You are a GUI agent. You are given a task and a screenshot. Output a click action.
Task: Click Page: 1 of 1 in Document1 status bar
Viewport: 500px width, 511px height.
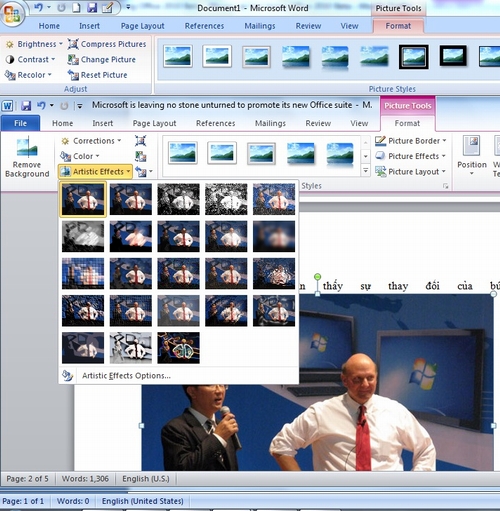[x=23, y=501]
